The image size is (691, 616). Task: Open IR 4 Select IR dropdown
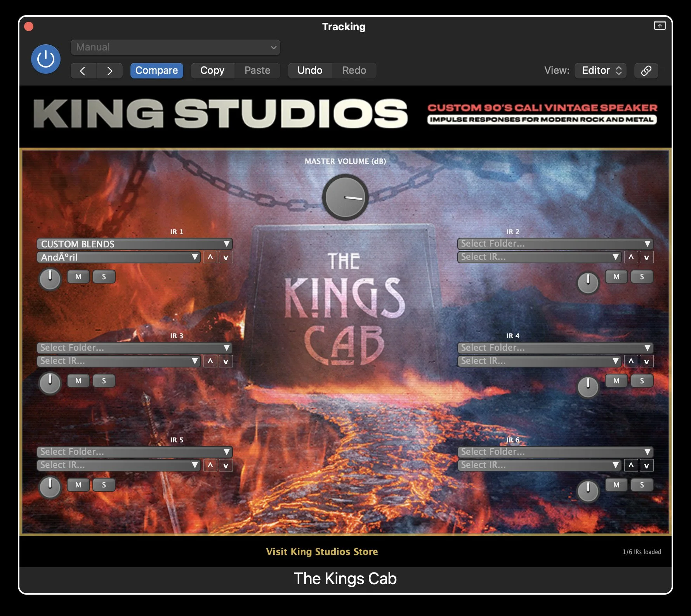[540, 361]
